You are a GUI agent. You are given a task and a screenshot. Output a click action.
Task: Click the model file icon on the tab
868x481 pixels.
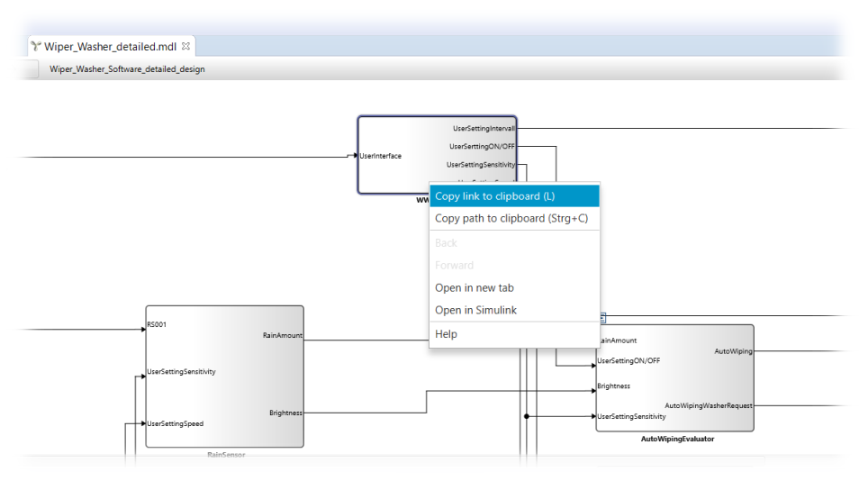point(36,46)
